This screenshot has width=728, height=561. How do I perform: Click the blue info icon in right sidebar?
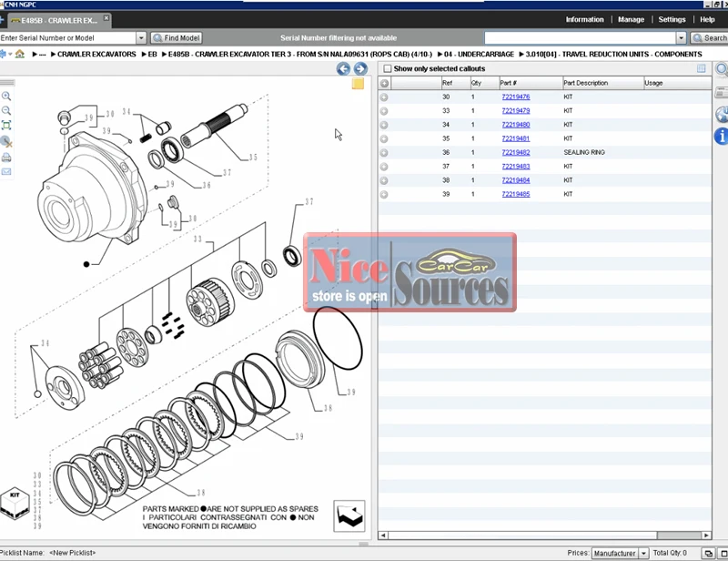coord(722,136)
